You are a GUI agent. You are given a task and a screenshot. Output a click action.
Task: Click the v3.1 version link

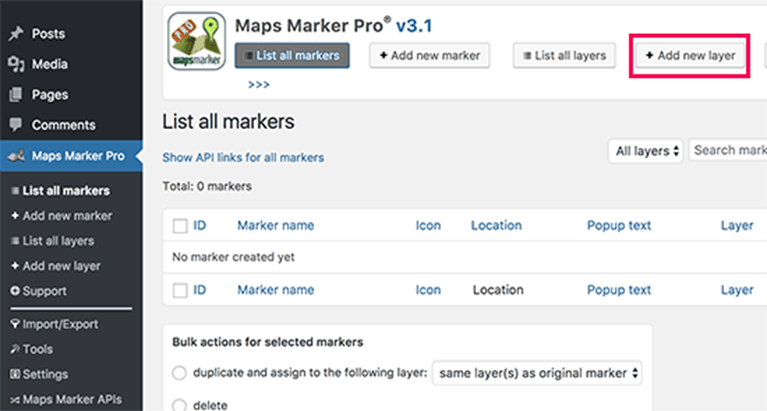414,25
